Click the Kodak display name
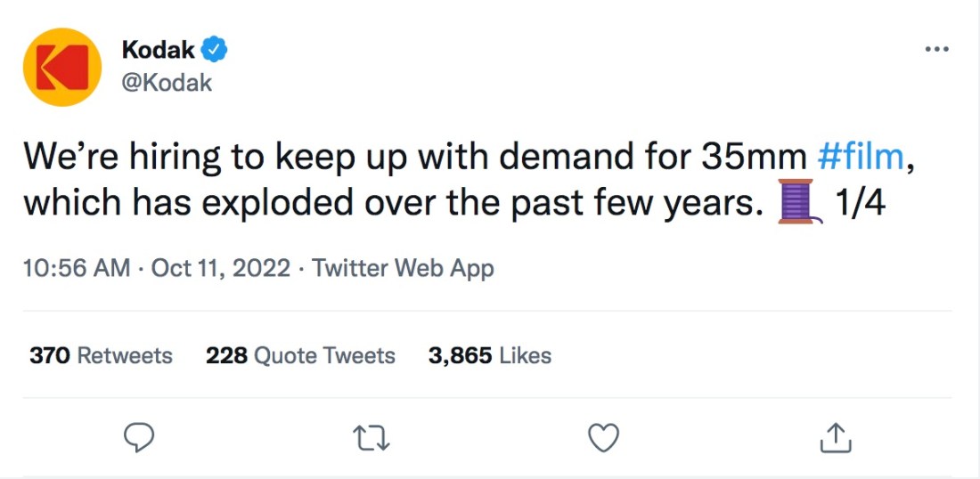 click(x=159, y=51)
